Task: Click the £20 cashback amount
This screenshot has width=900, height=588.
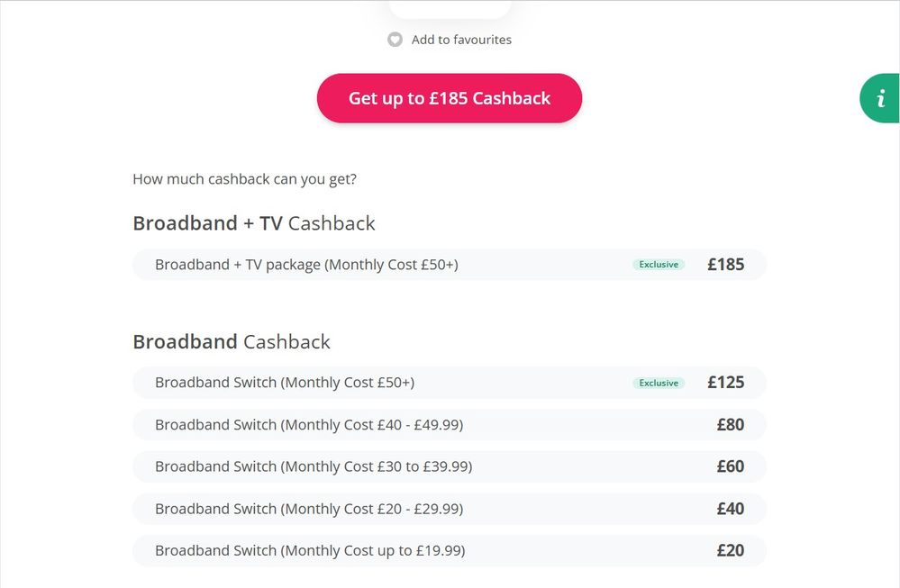Action: click(732, 550)
